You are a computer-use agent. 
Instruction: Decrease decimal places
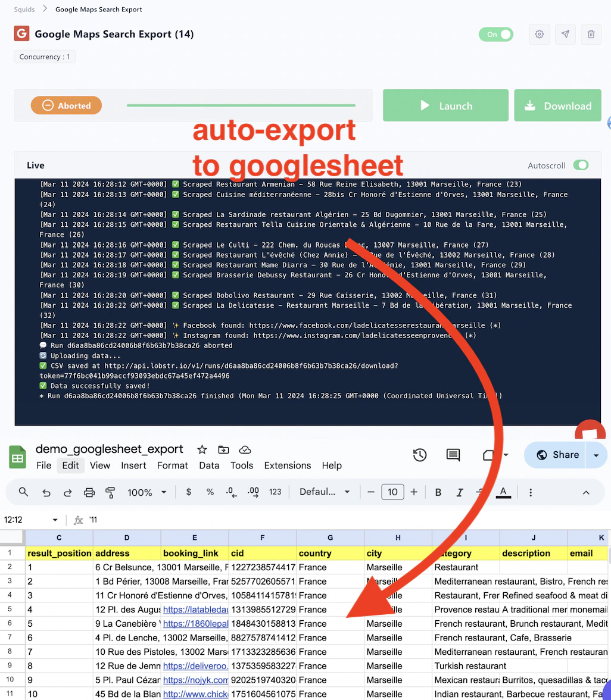(231, 492)
